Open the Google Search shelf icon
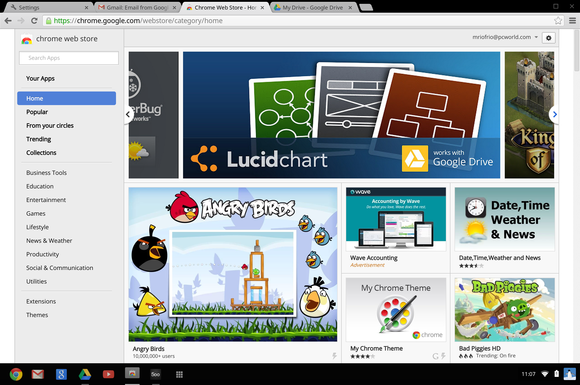The width and height of the screenshot is (580, 385). 61,374
